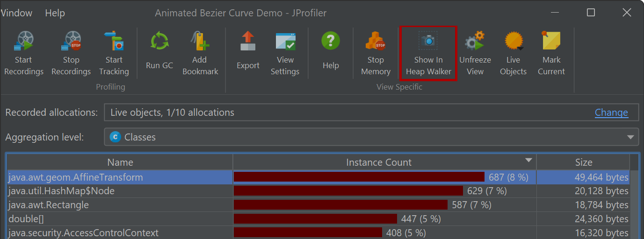Maximize the JProfiler window
The image size is (644, 239).
tap(591, 13)
